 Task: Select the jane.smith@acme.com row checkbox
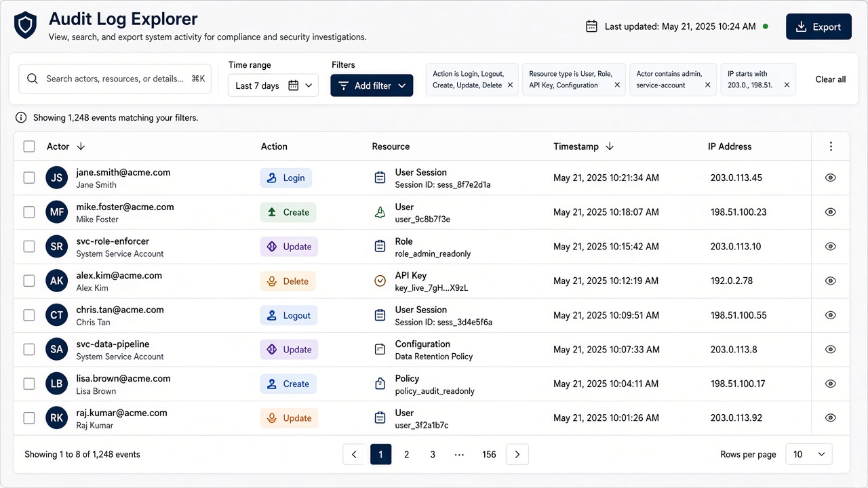[x=29, y=178]
